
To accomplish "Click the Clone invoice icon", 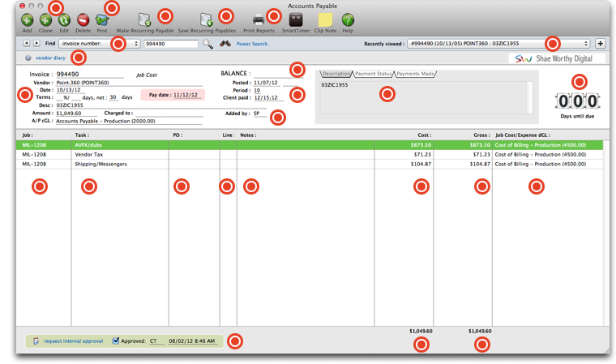I will [x=45, y=19].
